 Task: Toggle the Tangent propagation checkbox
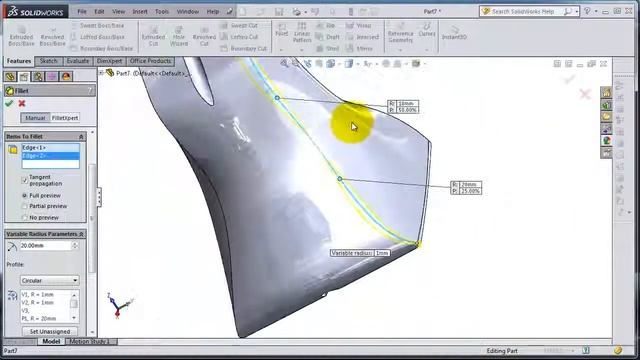(24, 180)
